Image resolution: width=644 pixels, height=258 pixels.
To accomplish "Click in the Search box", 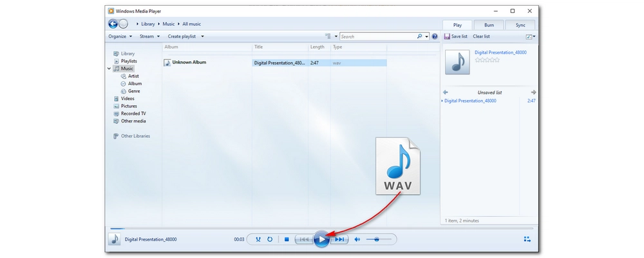I will [377, 36].
